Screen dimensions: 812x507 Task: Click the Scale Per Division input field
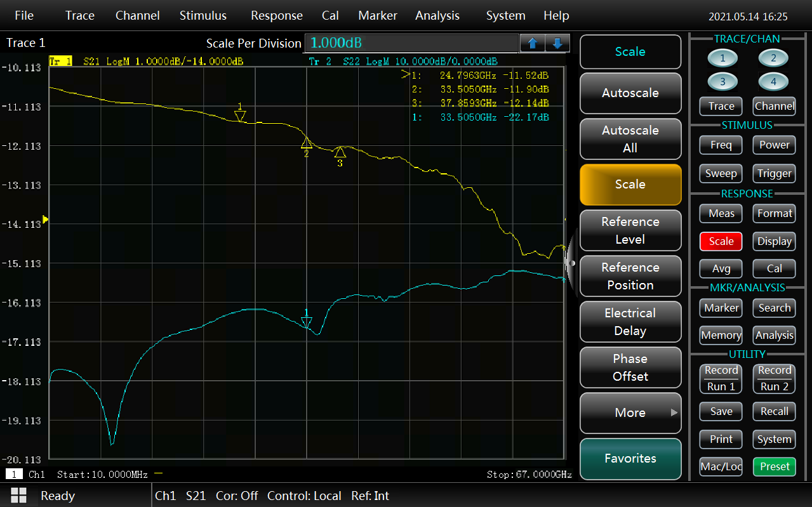411,43
